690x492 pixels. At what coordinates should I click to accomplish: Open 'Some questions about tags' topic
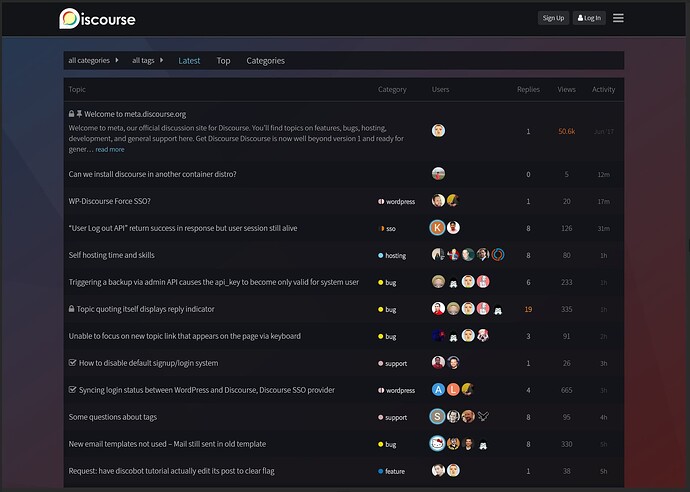pos(113,417)
